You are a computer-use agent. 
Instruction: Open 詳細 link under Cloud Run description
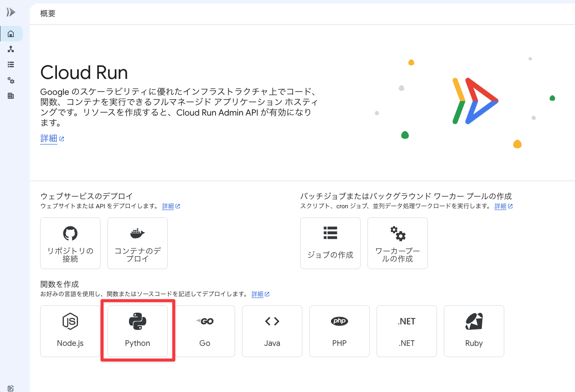tap(49, 138)
